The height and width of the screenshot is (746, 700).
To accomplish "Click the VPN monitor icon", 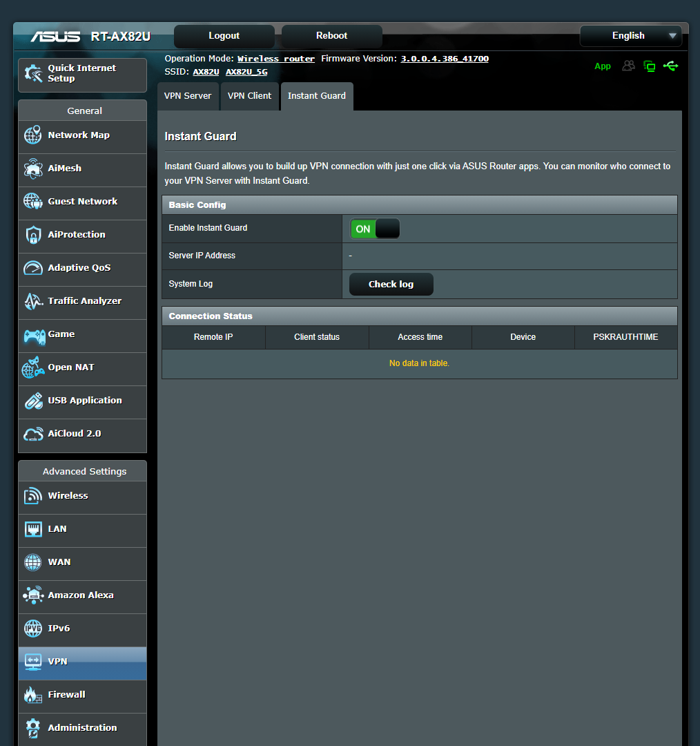I will tap(33, 662).
